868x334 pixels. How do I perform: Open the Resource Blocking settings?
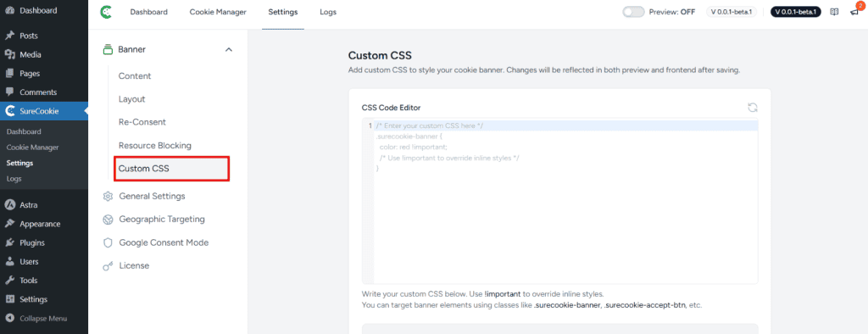155,146
